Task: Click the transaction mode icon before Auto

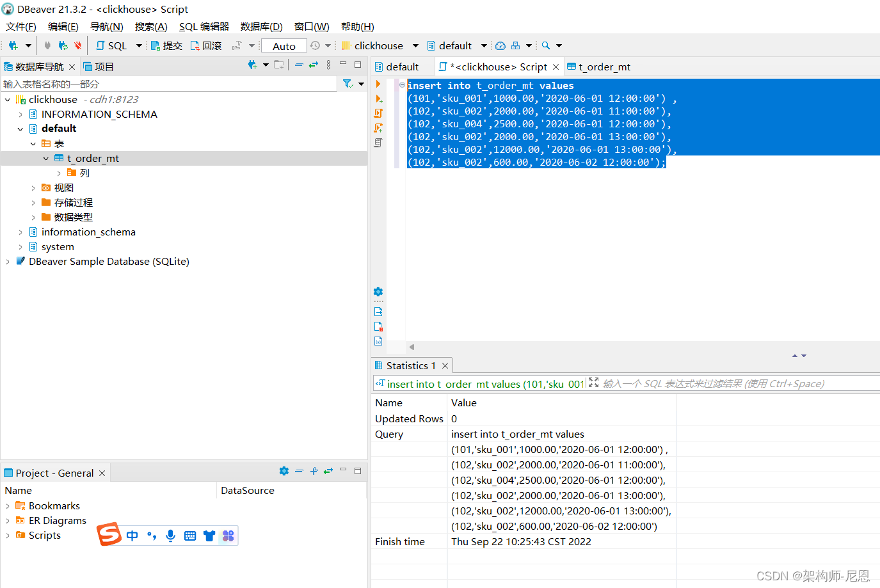Action: (237, 45)
